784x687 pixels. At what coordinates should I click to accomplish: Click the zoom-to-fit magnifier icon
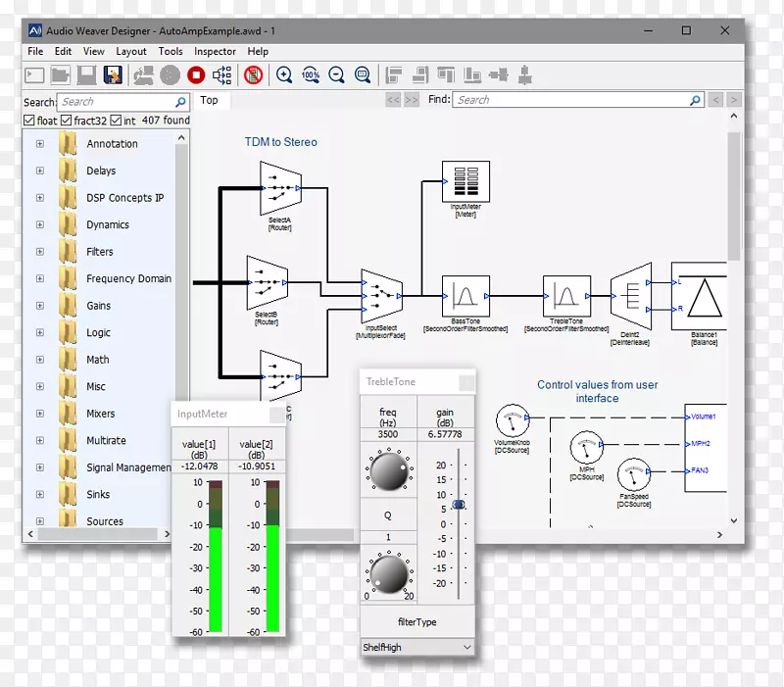point(363,74)
